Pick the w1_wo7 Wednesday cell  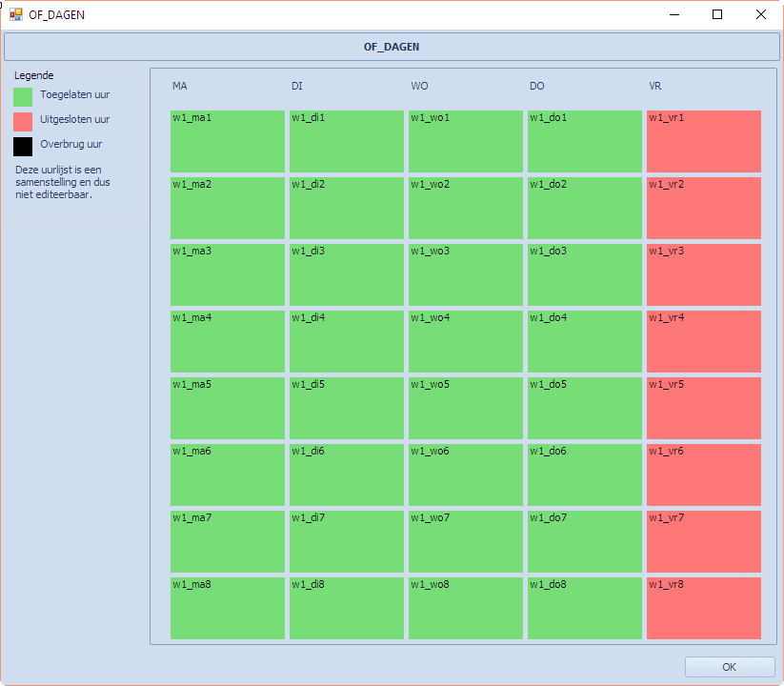point(466,541)
